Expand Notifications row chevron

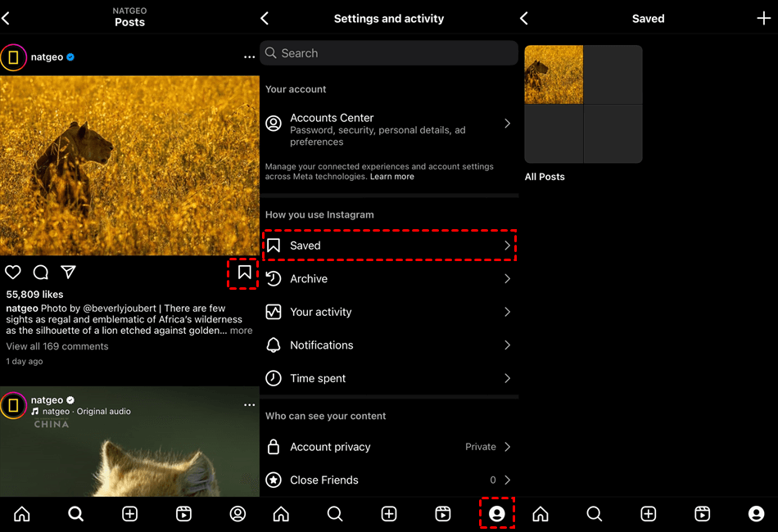tap(507, 345)
